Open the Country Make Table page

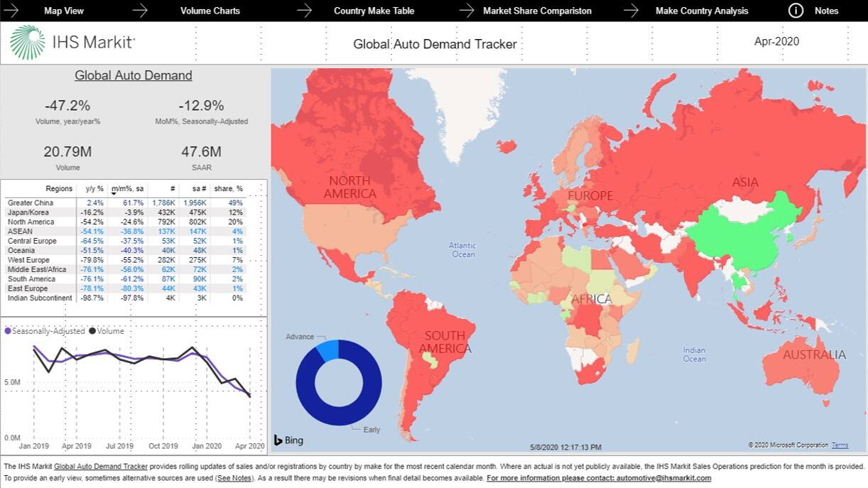click(374, 11)
